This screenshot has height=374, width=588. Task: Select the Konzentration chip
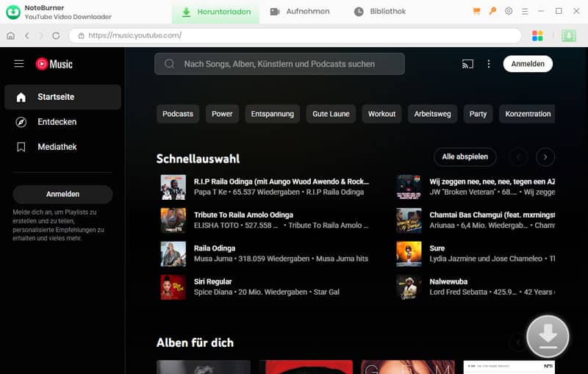527,114
